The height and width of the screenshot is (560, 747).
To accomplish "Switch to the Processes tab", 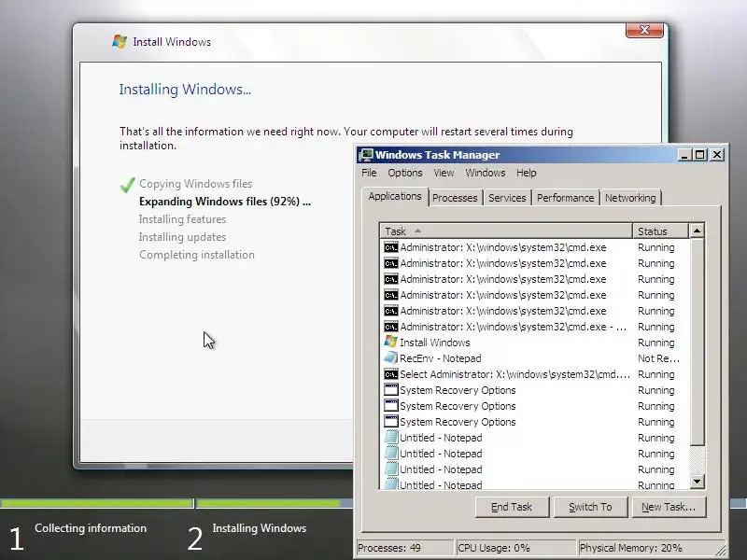I will pos(455,198).
